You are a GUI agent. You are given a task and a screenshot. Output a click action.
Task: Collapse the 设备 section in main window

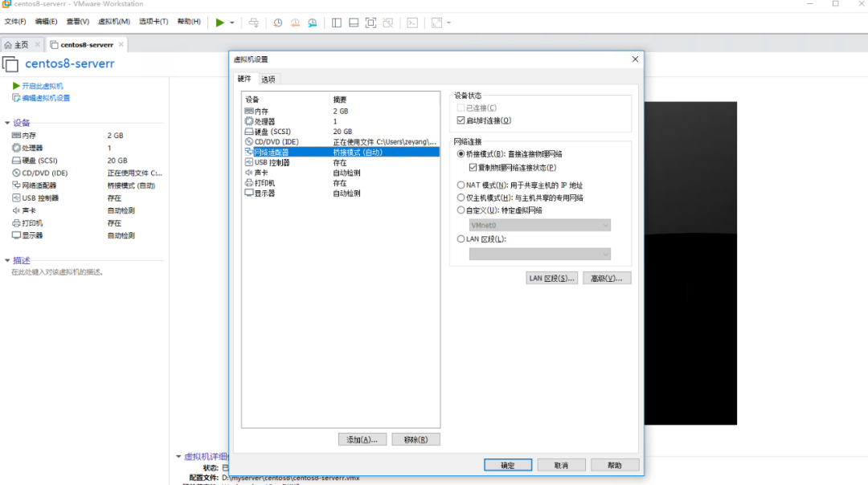[7, 123]
